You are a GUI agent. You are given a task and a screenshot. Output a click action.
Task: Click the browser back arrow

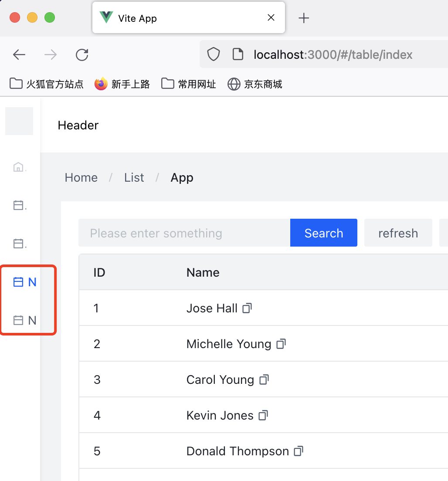click(x=19, y=55)
